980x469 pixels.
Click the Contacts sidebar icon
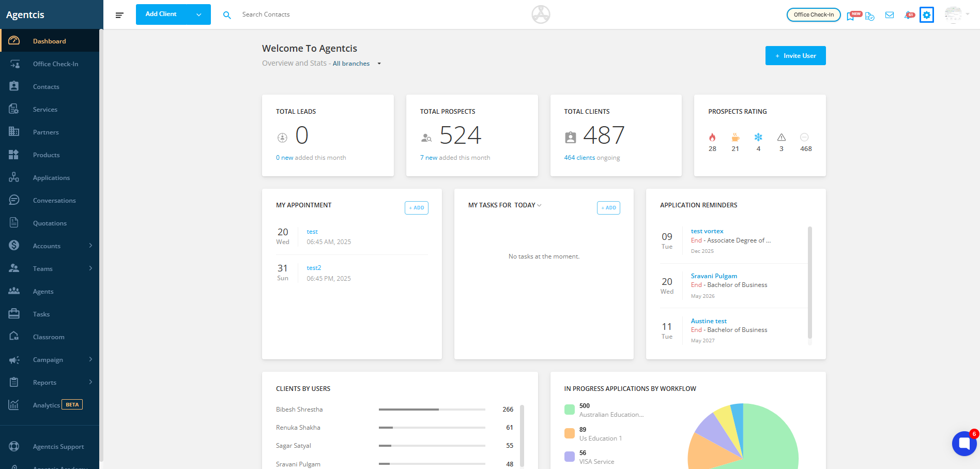(14, 86)
